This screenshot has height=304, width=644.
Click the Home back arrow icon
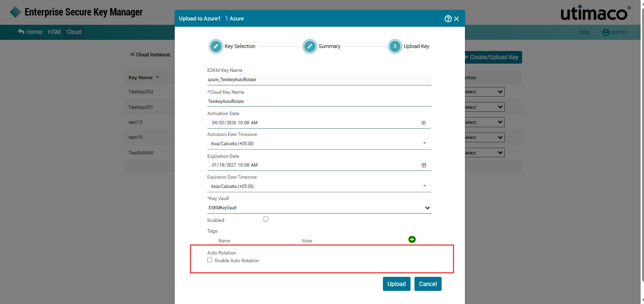[21, 32]
